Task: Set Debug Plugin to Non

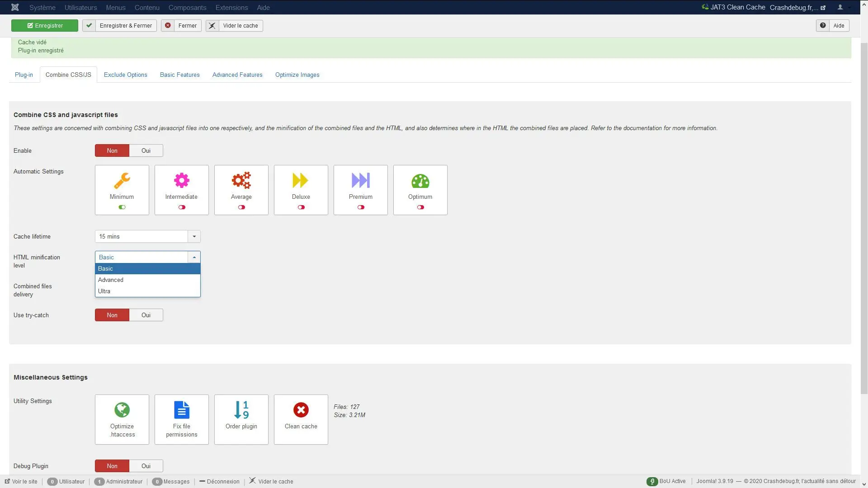Action: [x=112, y=466]
